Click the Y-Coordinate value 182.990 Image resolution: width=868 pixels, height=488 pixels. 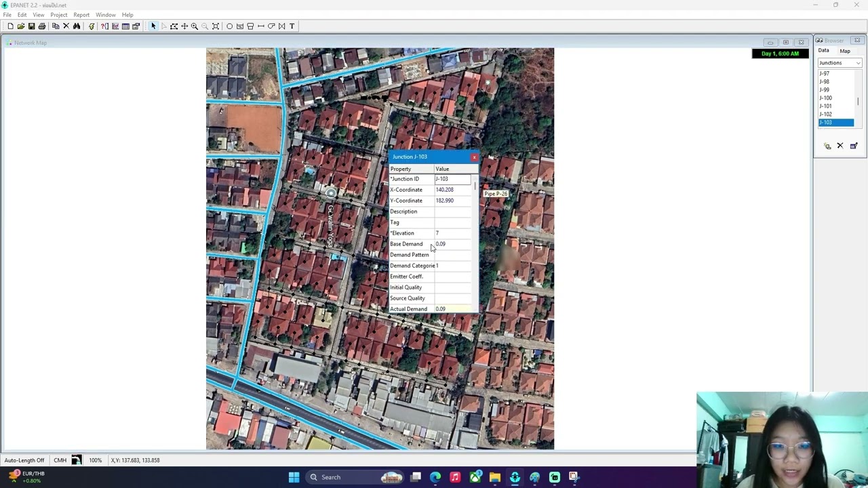452,201
